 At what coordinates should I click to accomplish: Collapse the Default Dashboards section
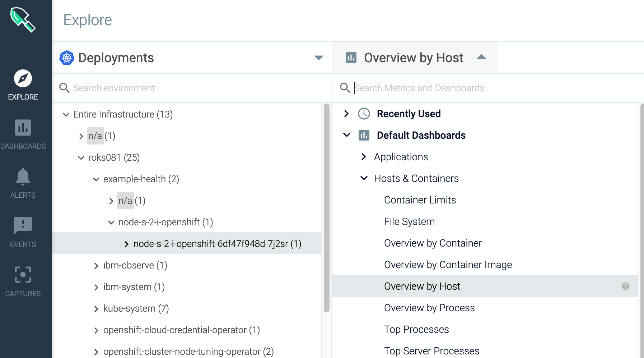coord(347,135)
